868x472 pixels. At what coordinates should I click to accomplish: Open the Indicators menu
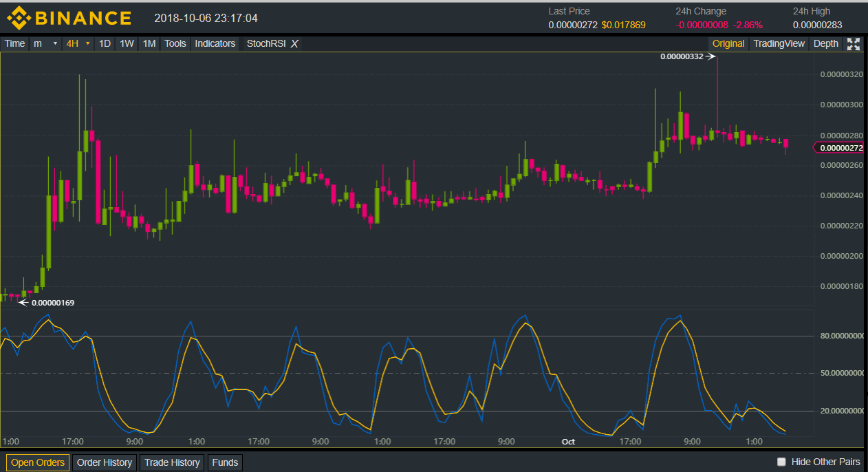(x=215, y=44)
